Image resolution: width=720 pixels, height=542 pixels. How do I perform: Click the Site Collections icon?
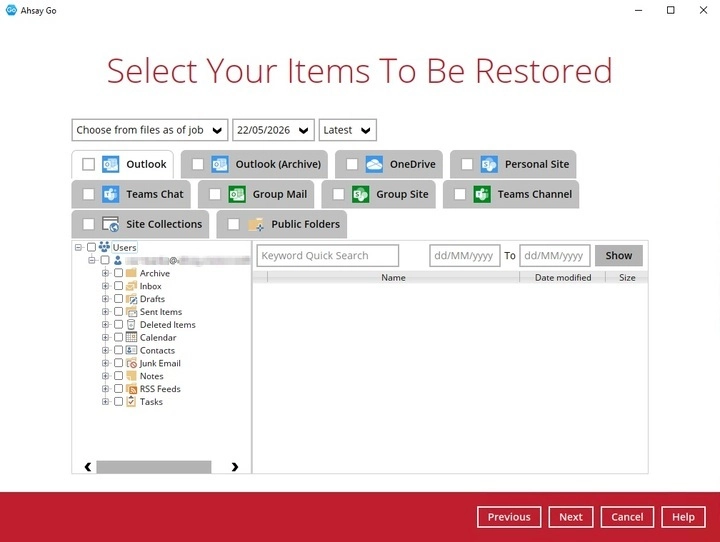tap(111, 224)
